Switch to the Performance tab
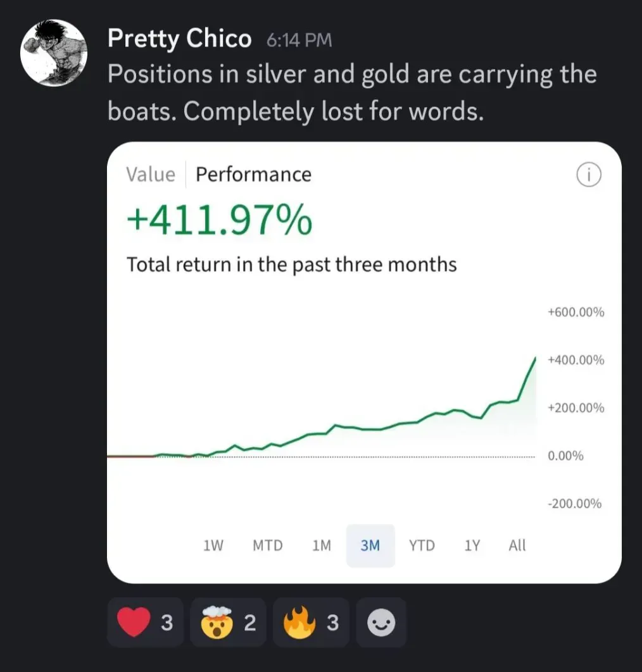The height and width of the screenshot is (672, 642). [x=253, y=174]
